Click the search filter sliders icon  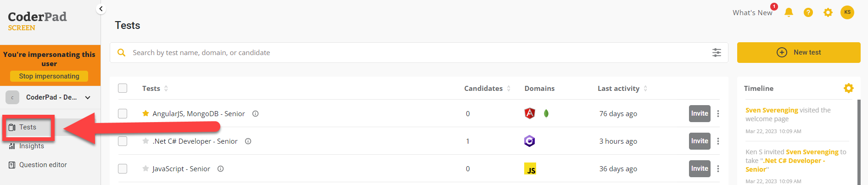point(717,53)
